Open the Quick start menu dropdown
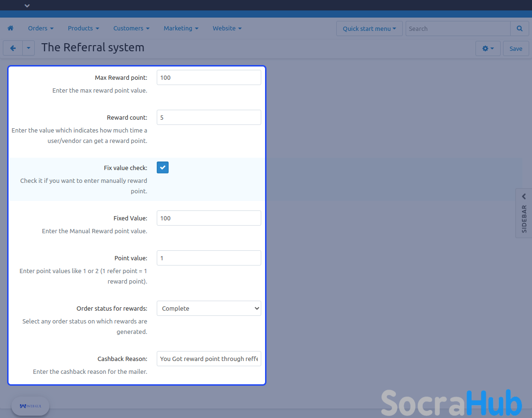 369,28
